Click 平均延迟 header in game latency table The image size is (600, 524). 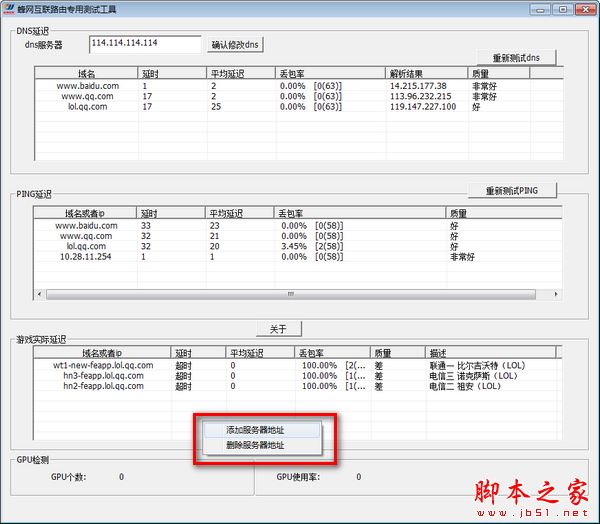point(260,353)
